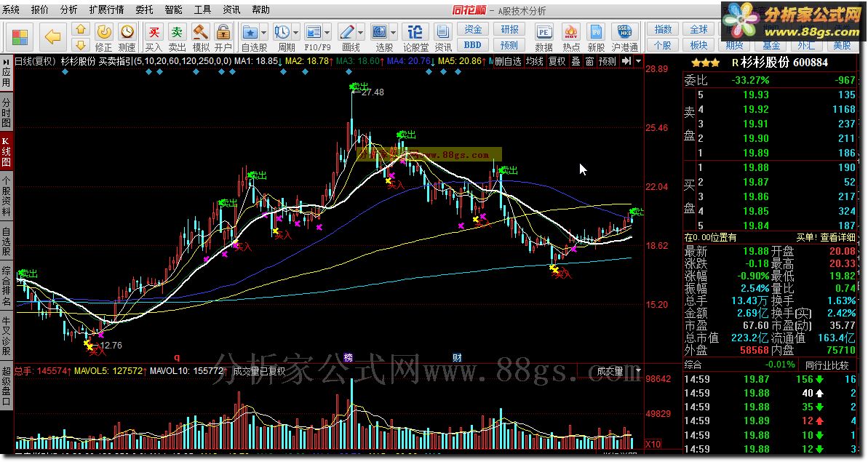Viewport: 868px width, 462px height.
Task: Toggle 均线 moving average display
Action: (x=534, y=61)
